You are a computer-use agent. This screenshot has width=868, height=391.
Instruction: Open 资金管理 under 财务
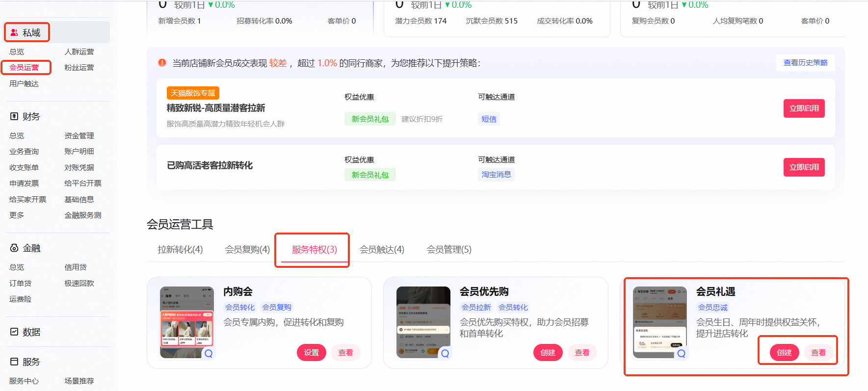point(79,136)
